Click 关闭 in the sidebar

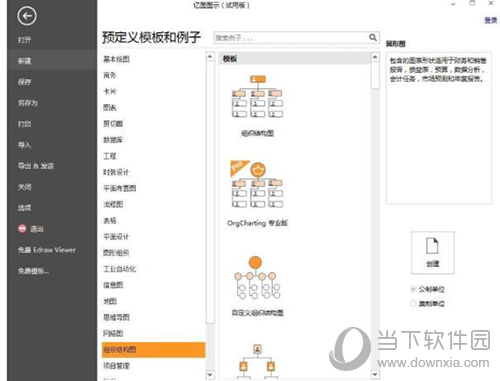(x=24, y=187)
